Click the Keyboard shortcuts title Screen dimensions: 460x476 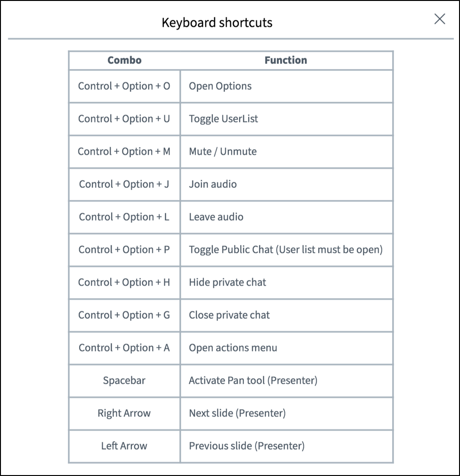pyautogui.click(x=217, y=23)
